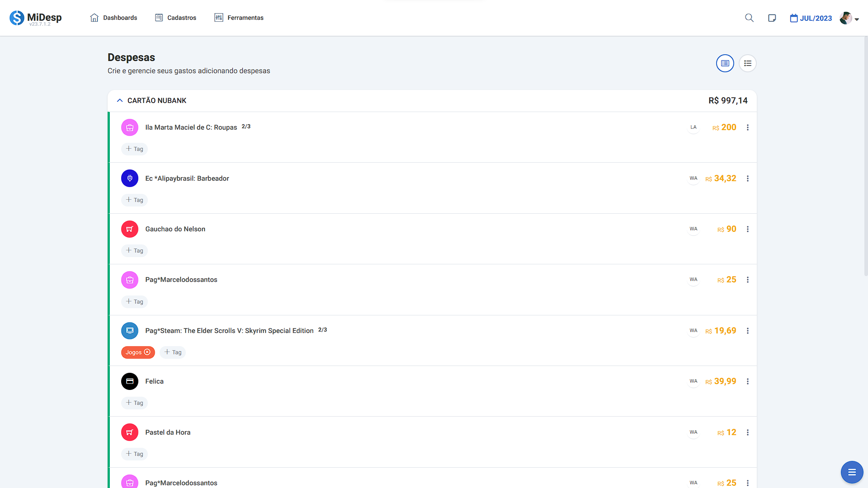Remove the Jogos tag
868x488 pixels.
(147, 352)
